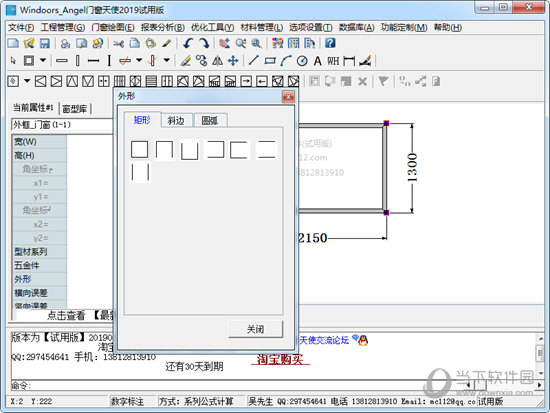Viewport: 550px width, 413px height.
Task: Open print preview icon
Action: click(x=81, y=43)
